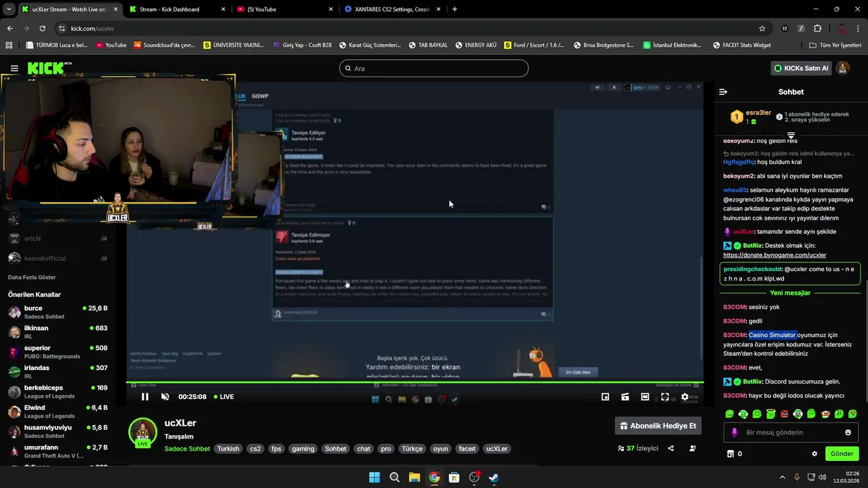Toggle theater mode in the player

click(x=645, y=396)
